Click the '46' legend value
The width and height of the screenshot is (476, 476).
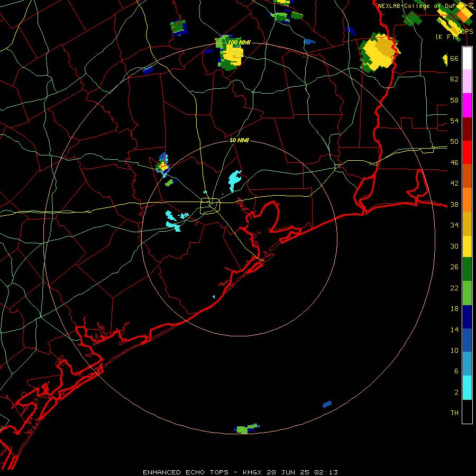tap(454, 163)
